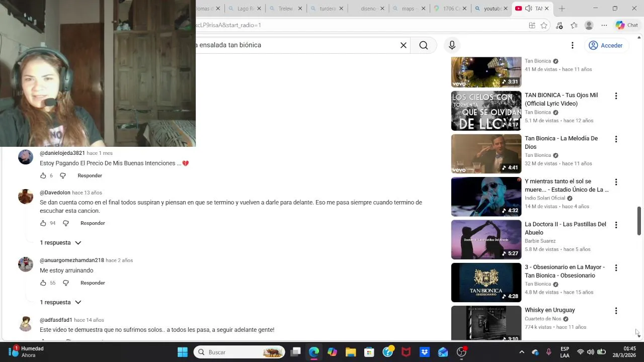This screenshot has width=644, height=362.
Task: Open a new browser tab with plus
Action: coord(561,9)
